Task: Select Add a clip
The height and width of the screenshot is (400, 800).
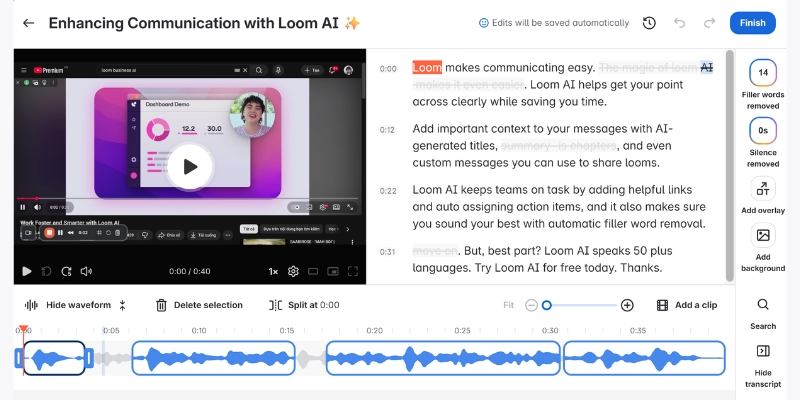Action: pyautogui.click(x=686, y=305)
